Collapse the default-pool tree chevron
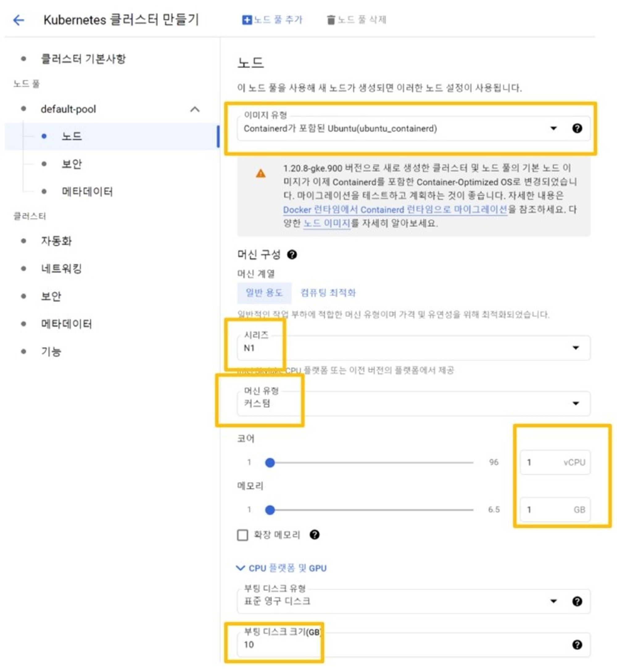The image size is (617, 672). pyautogui.click(x=195, y=109)
